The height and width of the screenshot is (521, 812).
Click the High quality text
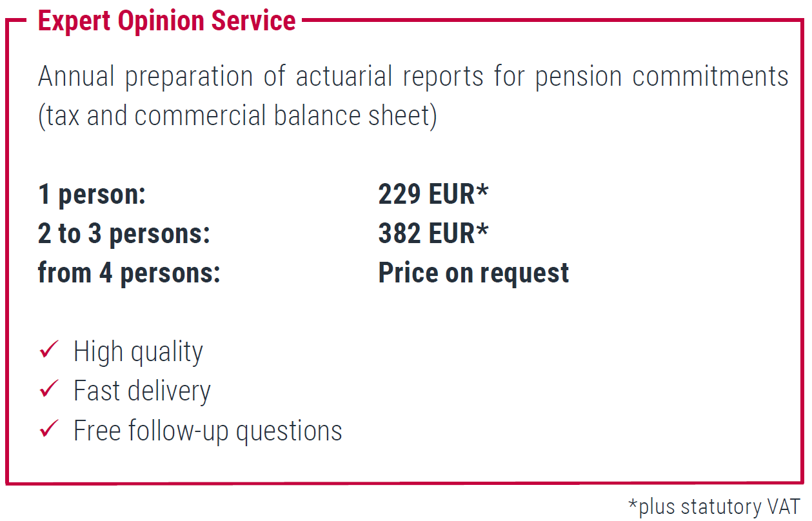(x=138, y=352)
